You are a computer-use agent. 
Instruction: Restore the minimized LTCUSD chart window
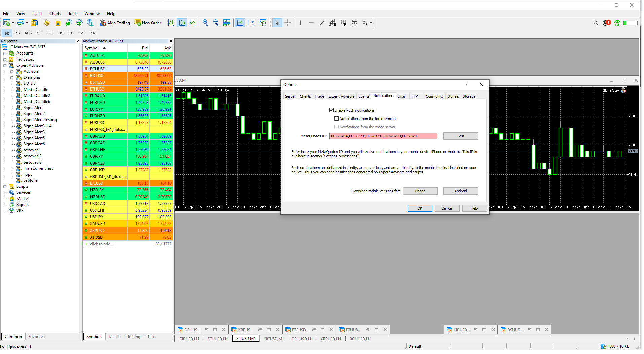(x=475, y=330)
